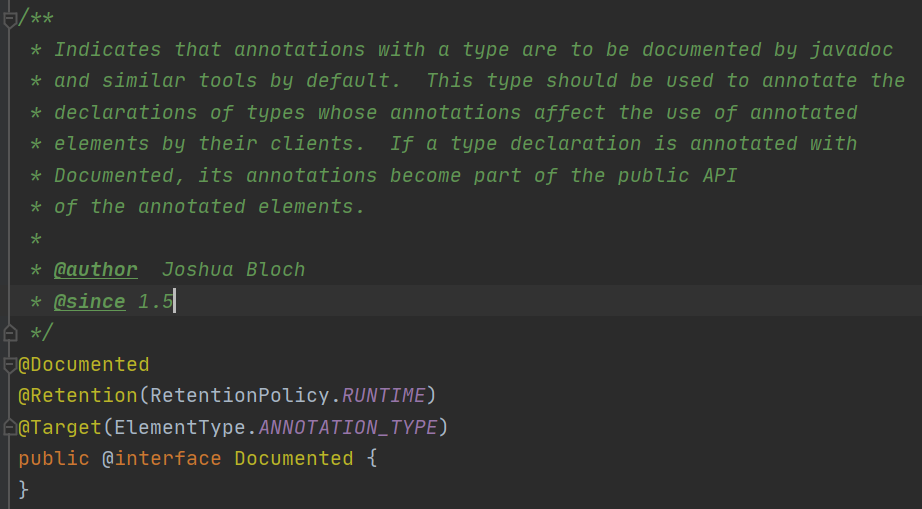
Task: Collapse the annotations fold marker beside @Documented
Action: (10, 364)
